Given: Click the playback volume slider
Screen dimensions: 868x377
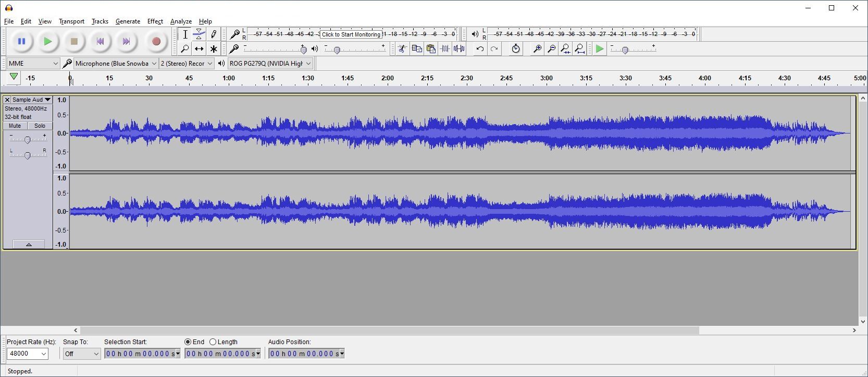Looking at the screenshot, I should 355,49.
